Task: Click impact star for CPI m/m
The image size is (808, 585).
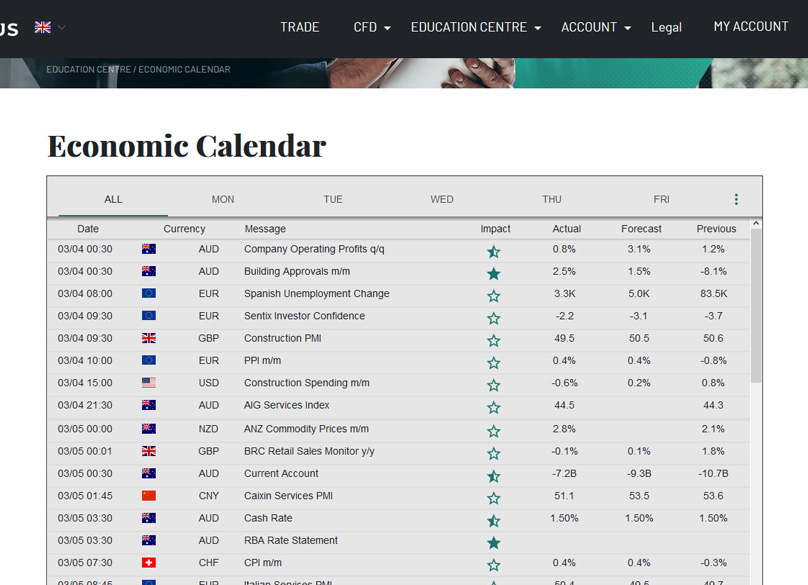Action: click(494, 565)
